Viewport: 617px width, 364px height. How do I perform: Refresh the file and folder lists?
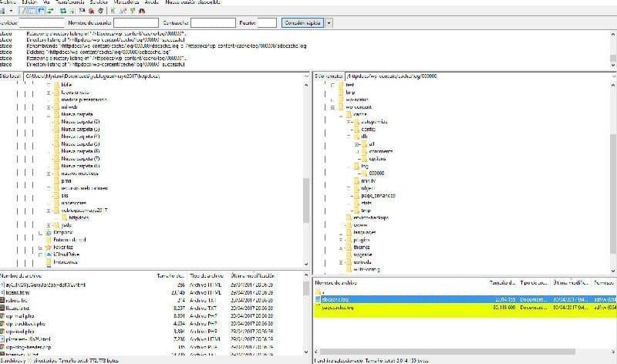point(63,11)
